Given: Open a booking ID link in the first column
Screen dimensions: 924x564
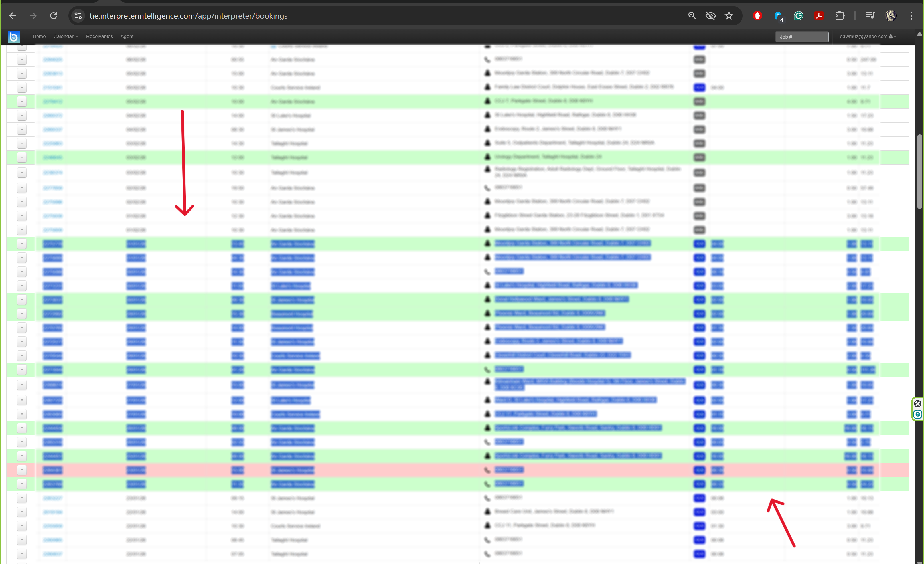Looking at the screenshot, I should pos(52,59).
